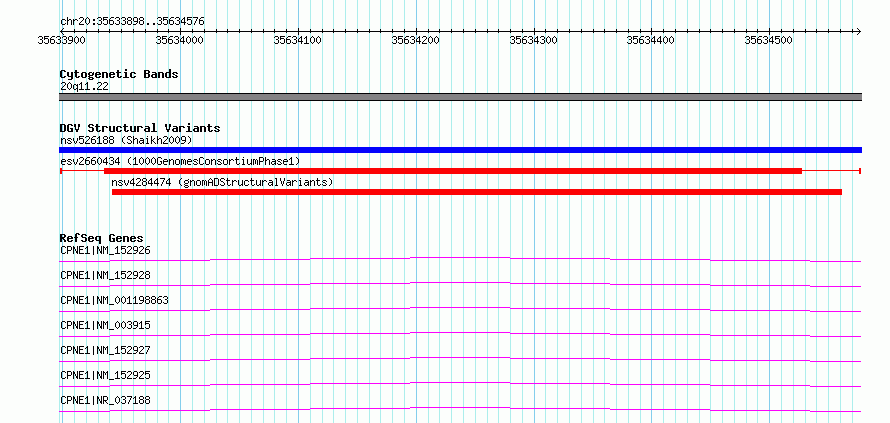Click the gray 20q11.22 cytogenetic band bar
The height and width of the screenshot is (423, 890).
[460, 97]
